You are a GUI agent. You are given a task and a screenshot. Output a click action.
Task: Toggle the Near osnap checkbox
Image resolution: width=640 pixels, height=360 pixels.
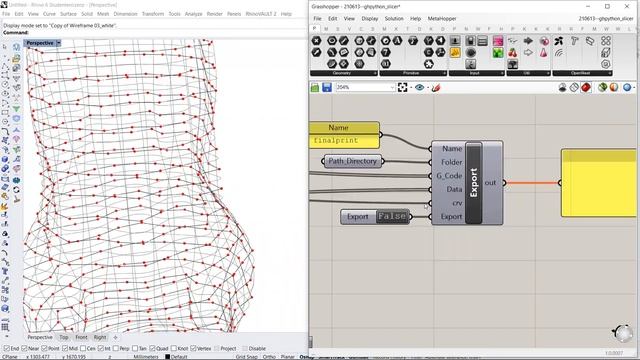[x=24, y=349]
